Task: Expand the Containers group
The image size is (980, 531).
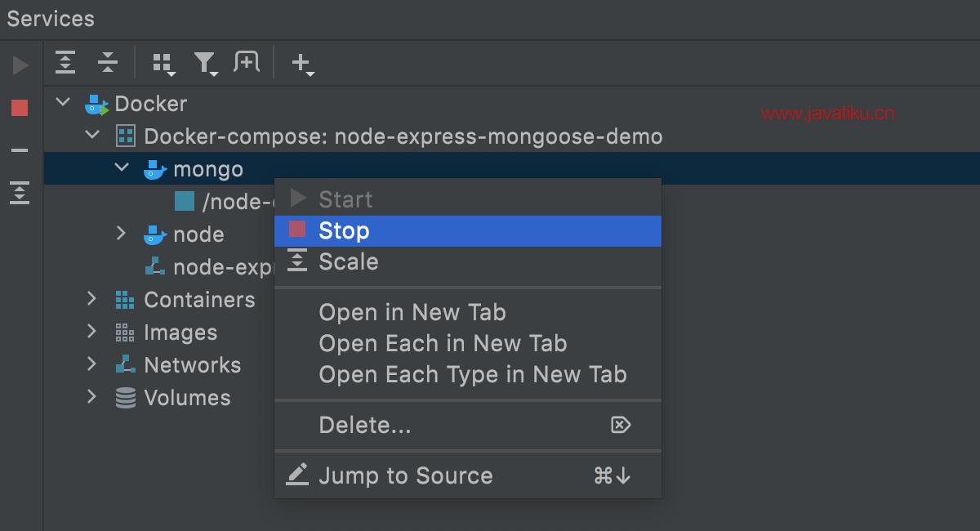Action: click(x=92, y=299)
